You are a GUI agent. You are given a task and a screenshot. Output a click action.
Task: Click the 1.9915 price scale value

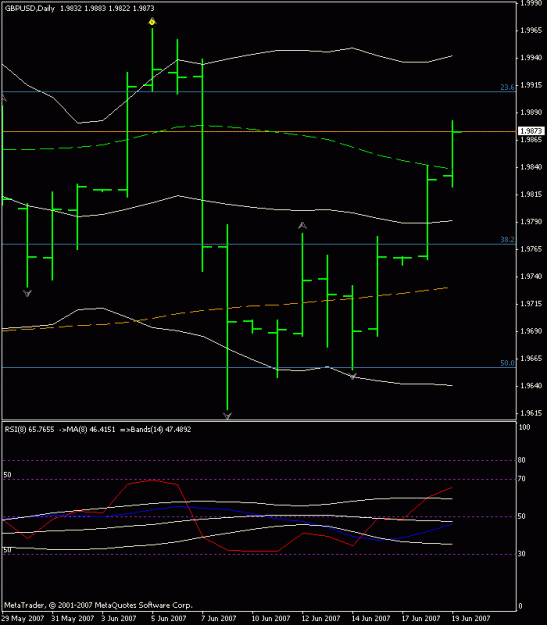[531, 85]
